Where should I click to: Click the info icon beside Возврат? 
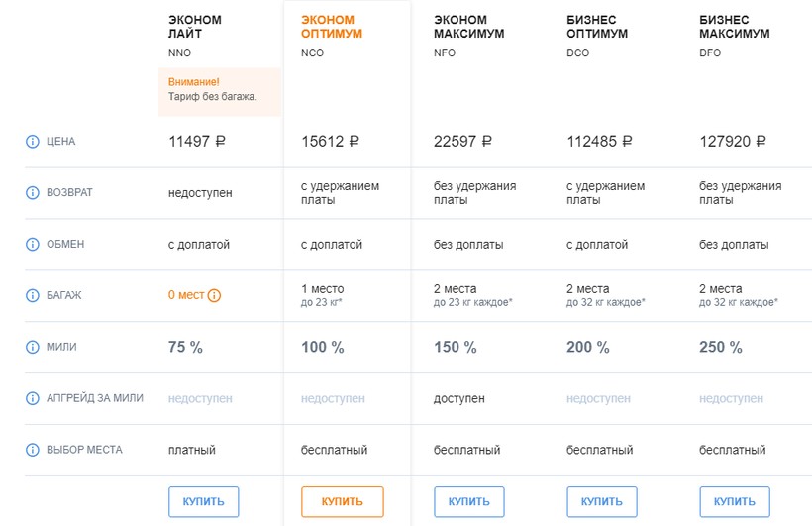point(33,192)
